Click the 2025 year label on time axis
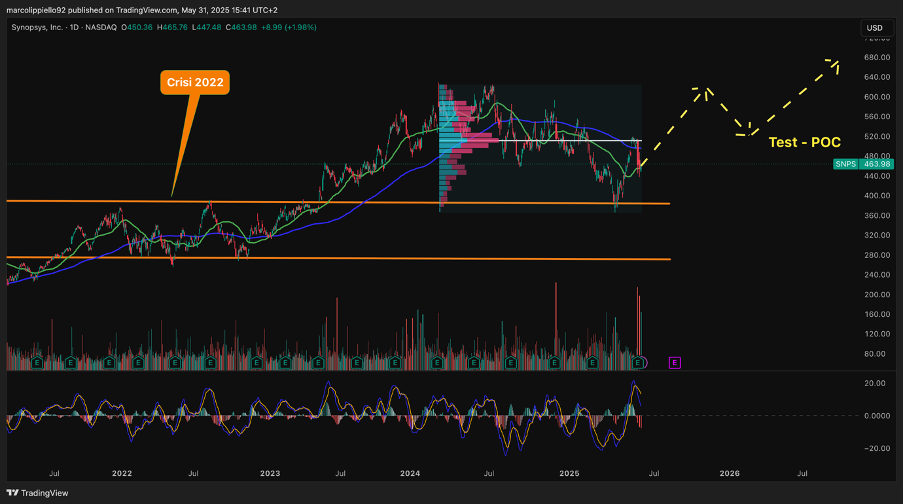 569,473
